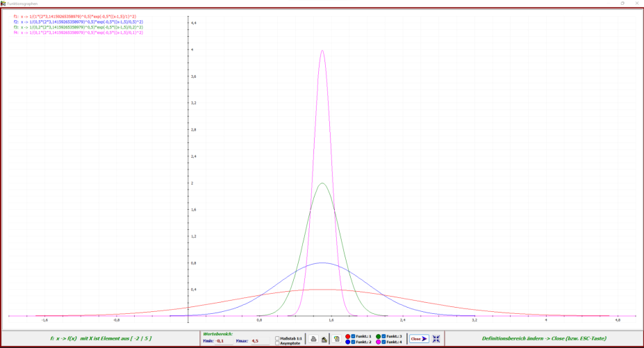The image size is (644, 348).
Task: Click the printer icon to print graph
Action: pyautogui.click(x=314, y=339)
